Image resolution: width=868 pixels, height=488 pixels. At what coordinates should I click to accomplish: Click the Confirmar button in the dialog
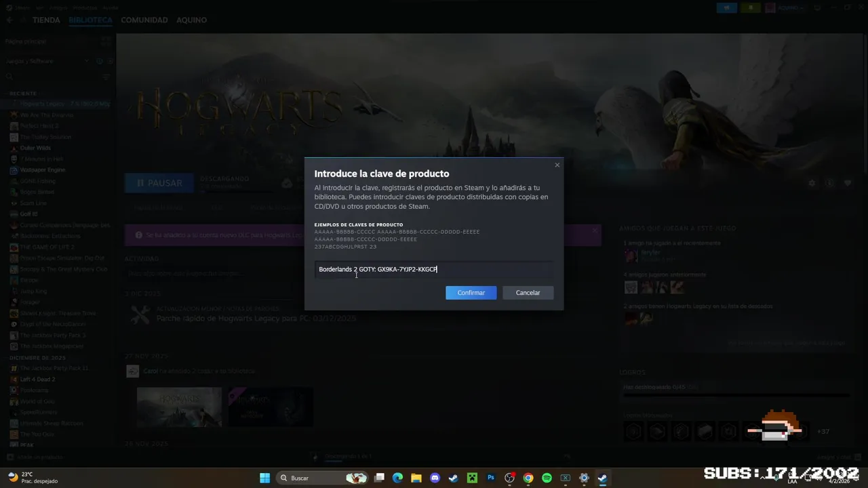tap(471, 293)
